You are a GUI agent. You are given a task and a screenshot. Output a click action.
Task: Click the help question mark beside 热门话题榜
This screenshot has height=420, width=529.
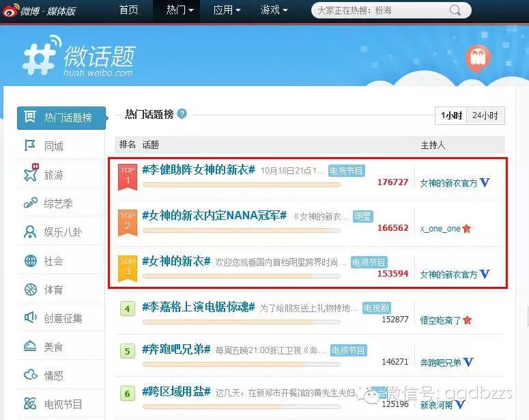(x=182, y=114)
